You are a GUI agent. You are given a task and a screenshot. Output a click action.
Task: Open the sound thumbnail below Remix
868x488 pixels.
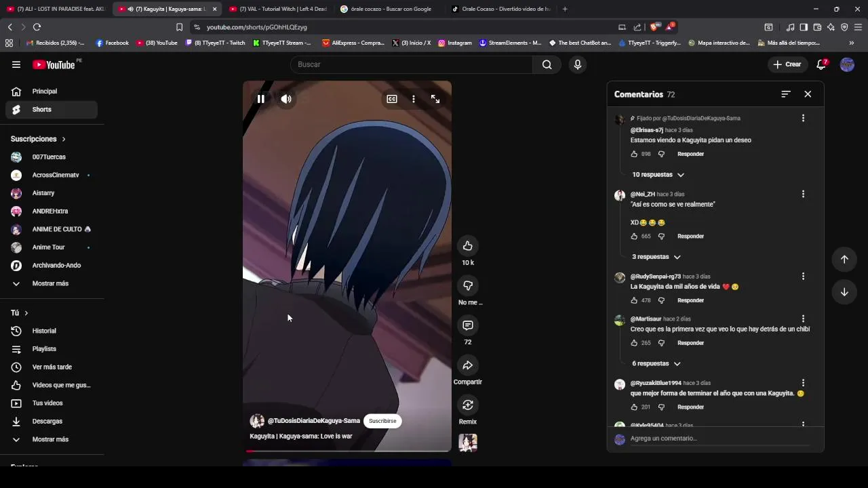(x=468, y=443)
